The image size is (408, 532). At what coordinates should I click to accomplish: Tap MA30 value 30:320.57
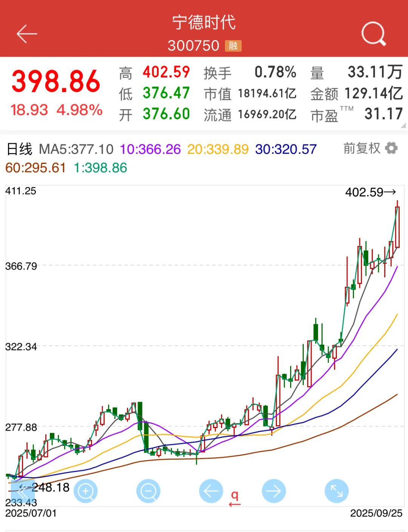click(x=286, y=149)
